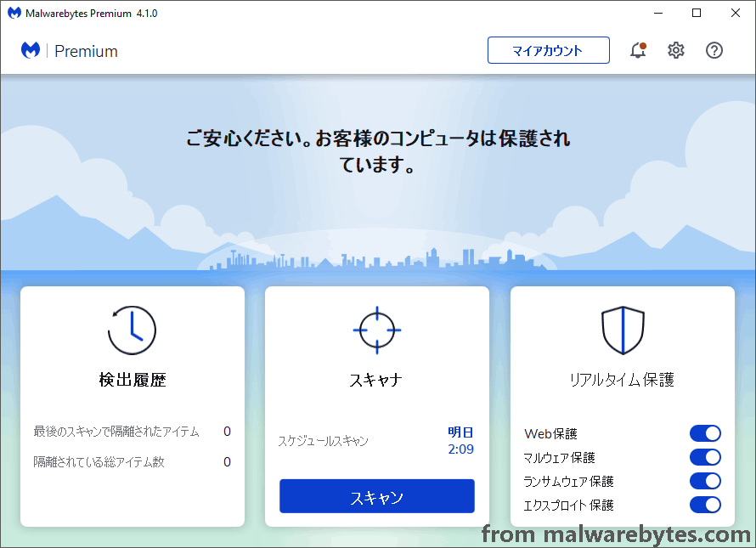Close the Malwarebytes window
Screen dimensions: 756x548
(735, 13)
